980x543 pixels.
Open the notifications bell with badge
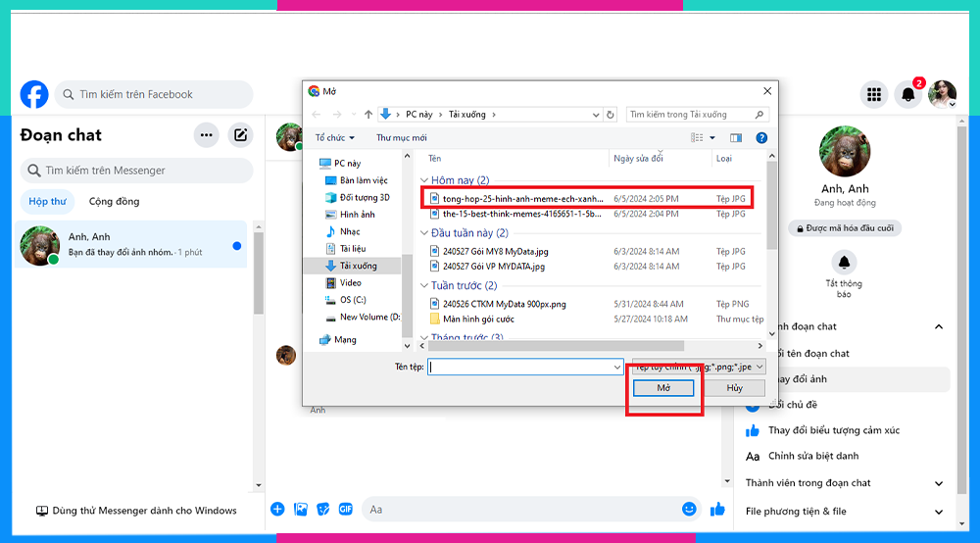tap(908, 94)
